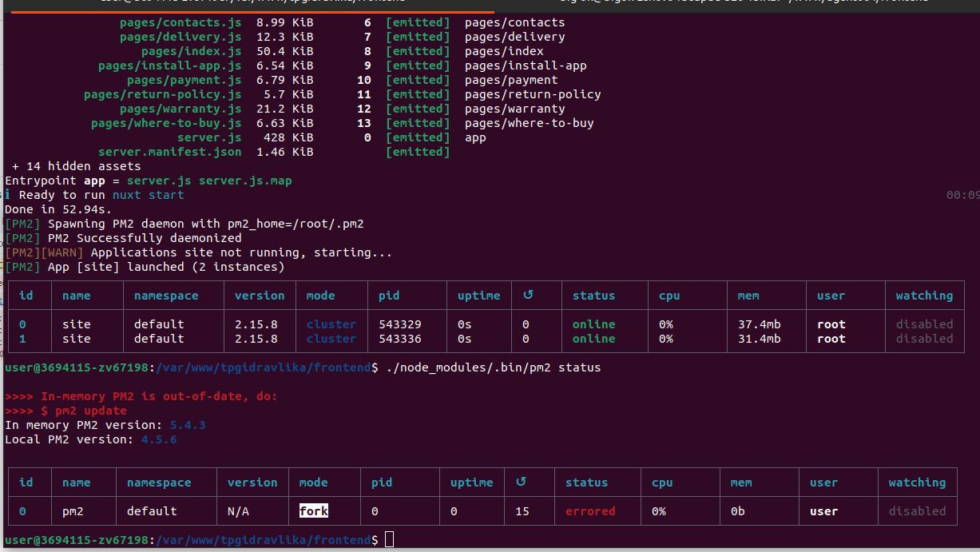Click the '[WARN]' tag in the PM2 log
980x552 pixels.
pos(61,252)
